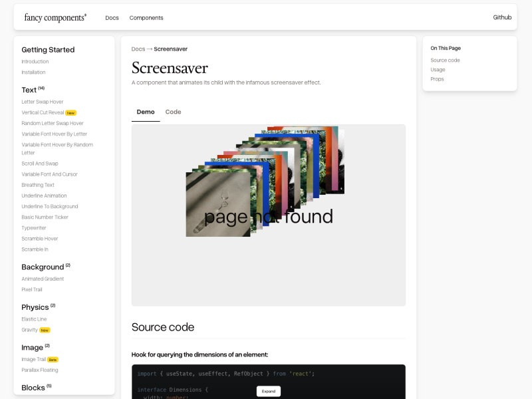Click the Expand button on code block
The width and height of the screenshot is (532, 399).
pos(269,391)
